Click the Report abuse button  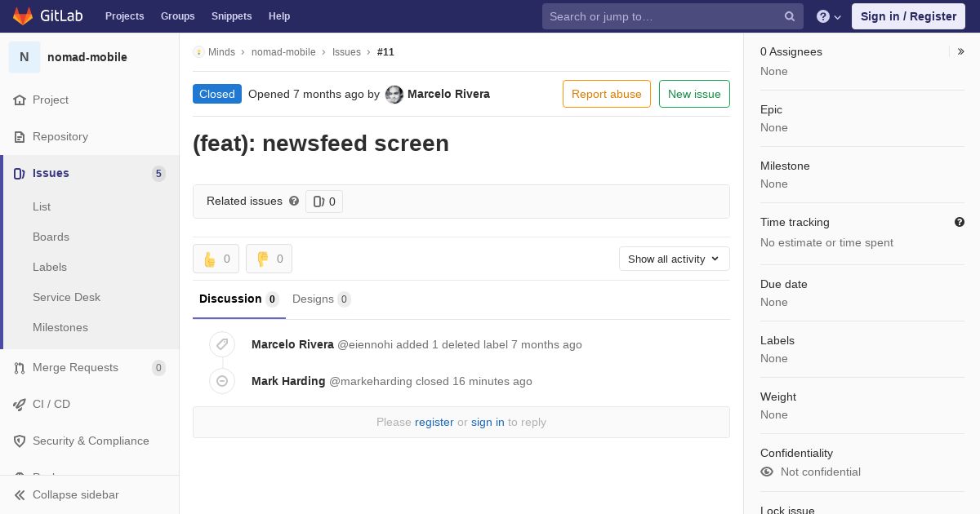[x=607, y=94]
